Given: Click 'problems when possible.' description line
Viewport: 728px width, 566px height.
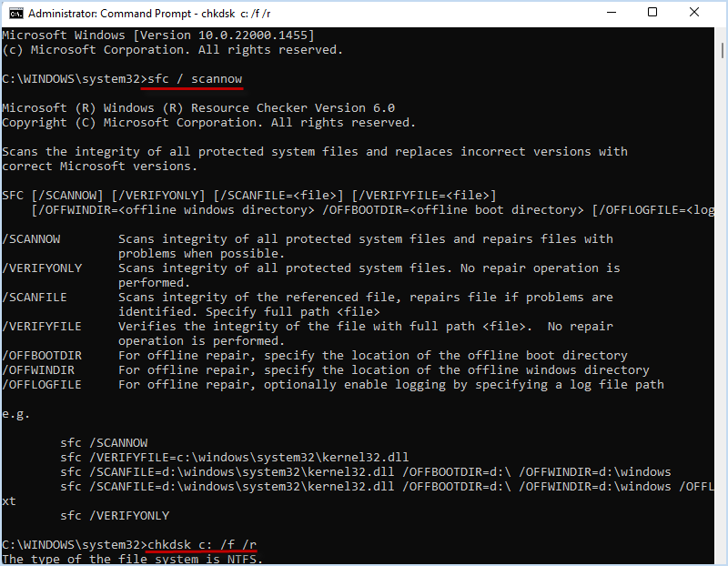Looking at the screenshot, I should click(x=201, y=254).
